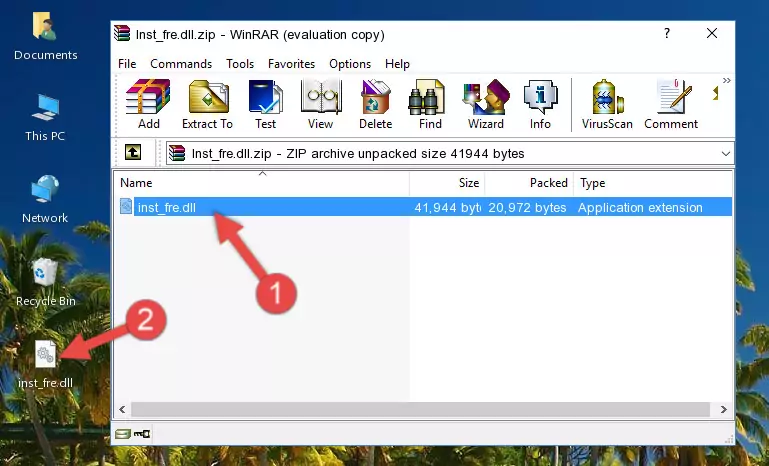This screenshot has width=769, height=466.
Task: Start the VirusScan tool
Action: (607, 104)
